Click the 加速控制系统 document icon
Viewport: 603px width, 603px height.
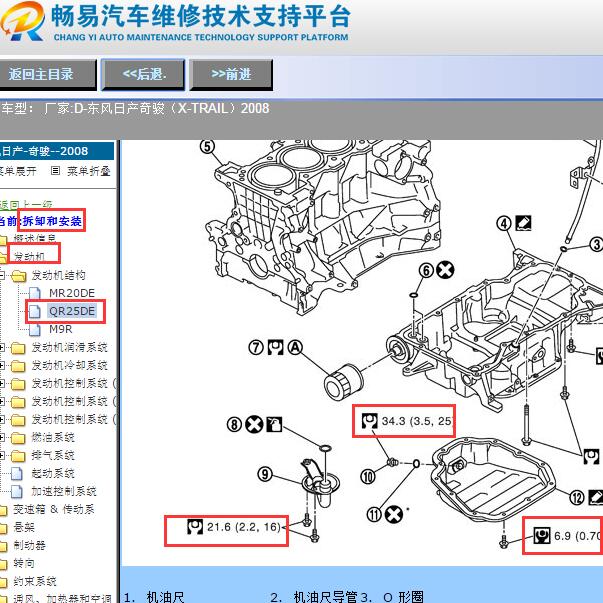click(17, 491)
